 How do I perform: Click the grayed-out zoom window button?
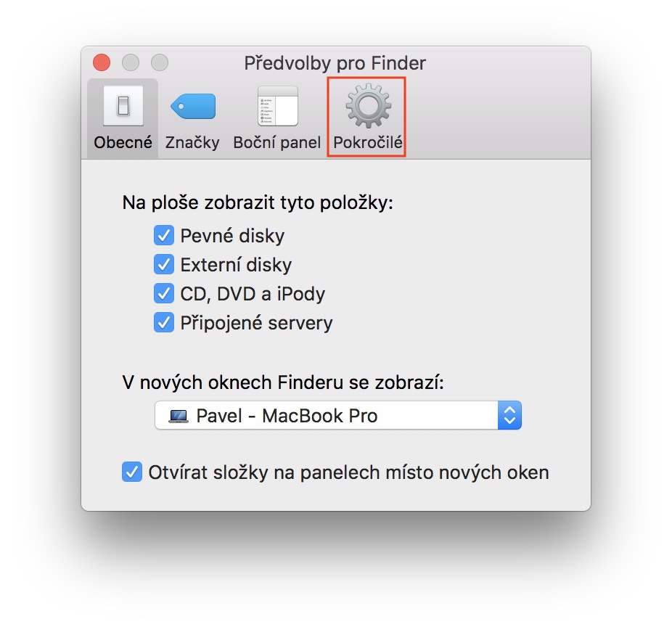coord(158,62)
